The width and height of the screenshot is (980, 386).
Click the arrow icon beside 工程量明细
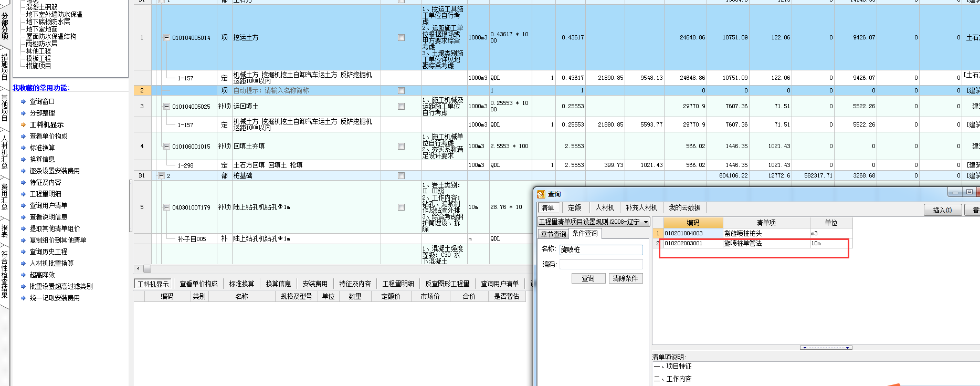23,194
